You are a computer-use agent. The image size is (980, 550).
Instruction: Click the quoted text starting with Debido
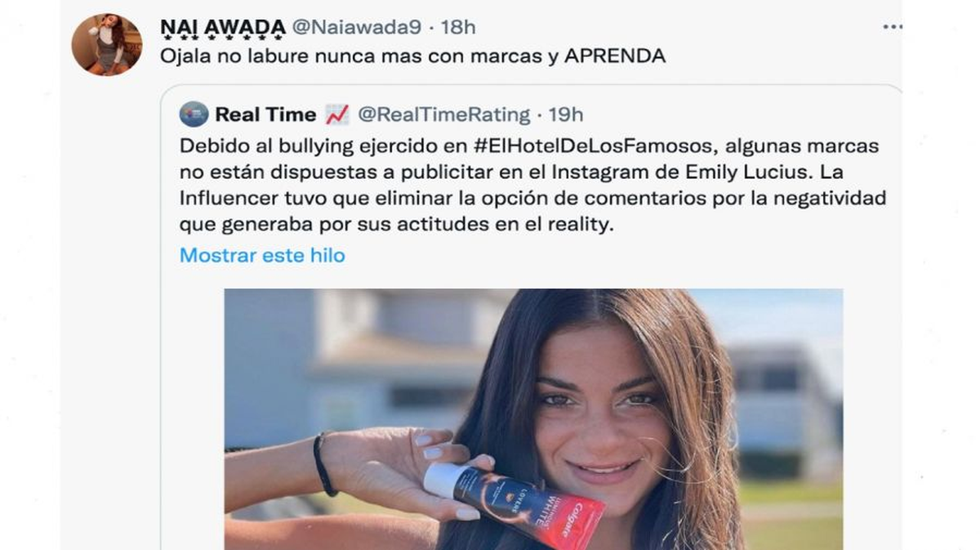click(x=533, y=186)
